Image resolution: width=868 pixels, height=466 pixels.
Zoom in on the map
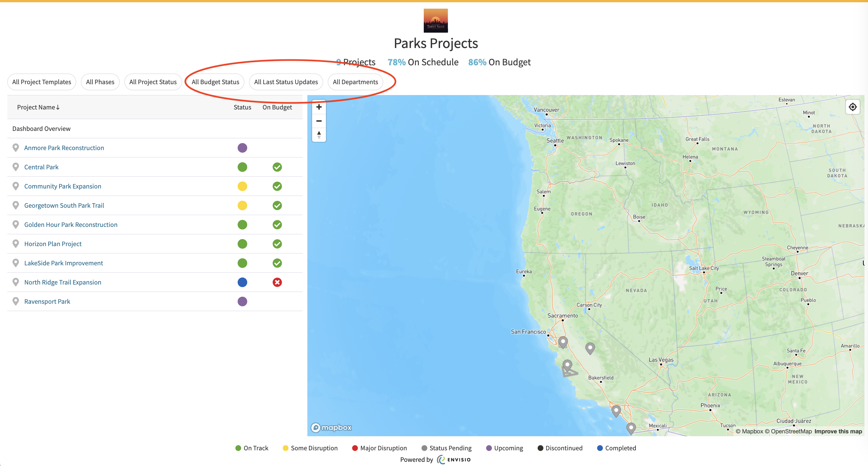[319, 107]
